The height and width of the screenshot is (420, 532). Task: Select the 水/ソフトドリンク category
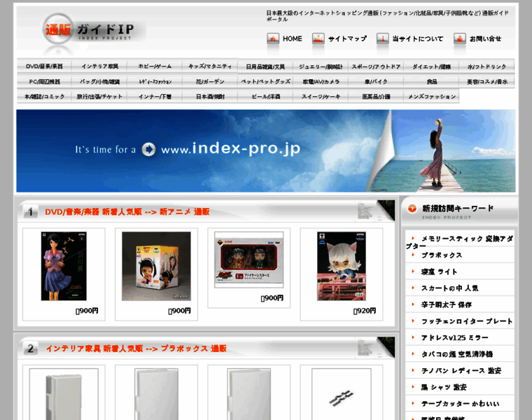pos(486,66)
